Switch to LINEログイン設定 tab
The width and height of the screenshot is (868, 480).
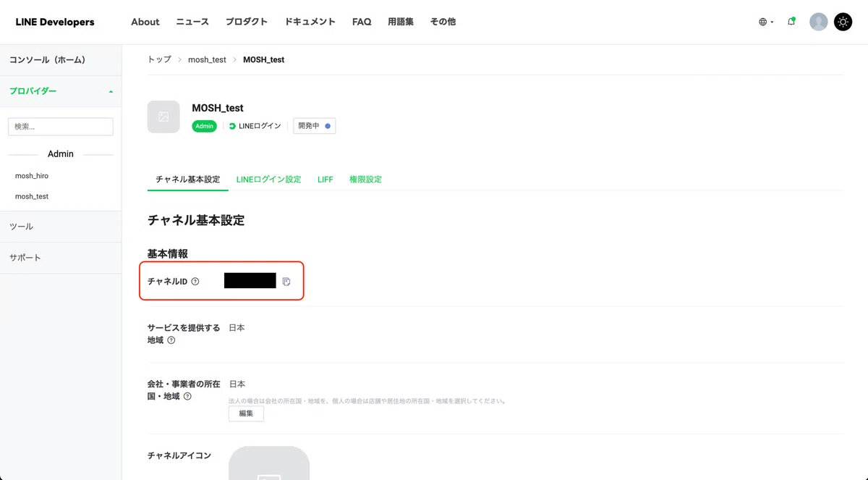pyautogui.click(x=268, y=179)
